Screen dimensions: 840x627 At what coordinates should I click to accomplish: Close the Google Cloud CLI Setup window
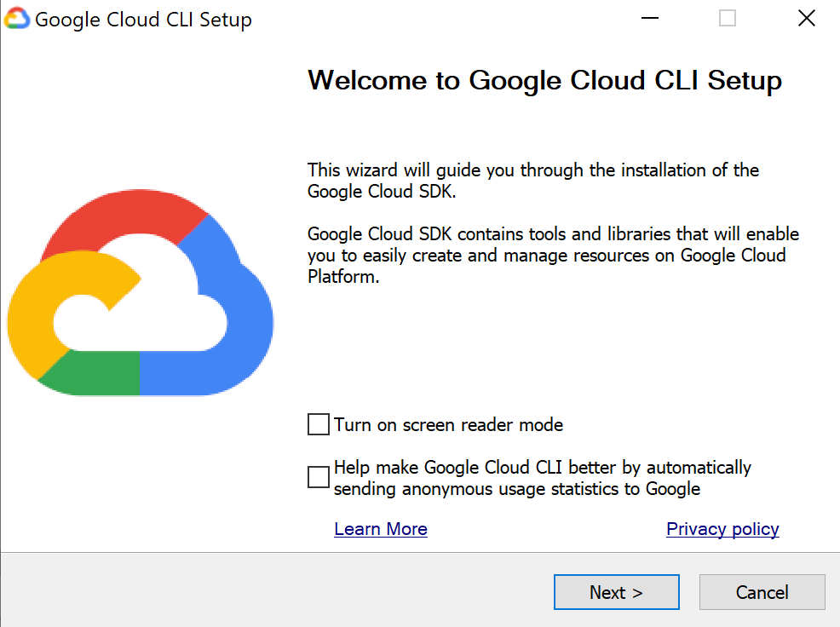pos(806,18)
